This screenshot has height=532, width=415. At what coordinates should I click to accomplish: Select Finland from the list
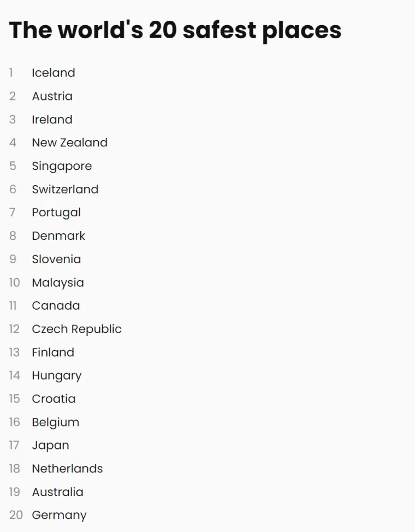[53, 352]
